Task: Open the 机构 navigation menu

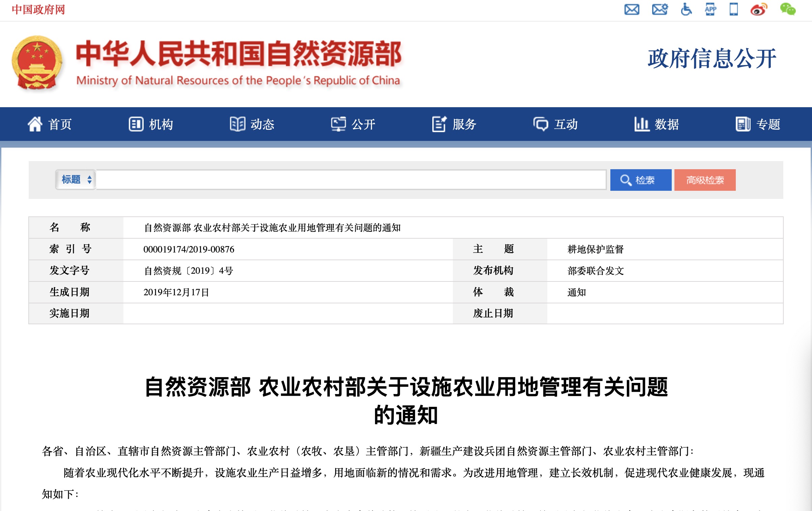Action: coord(151,124)
